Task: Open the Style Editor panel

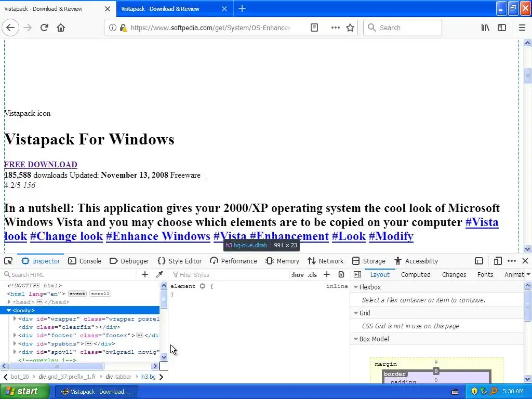Action: 180,261
